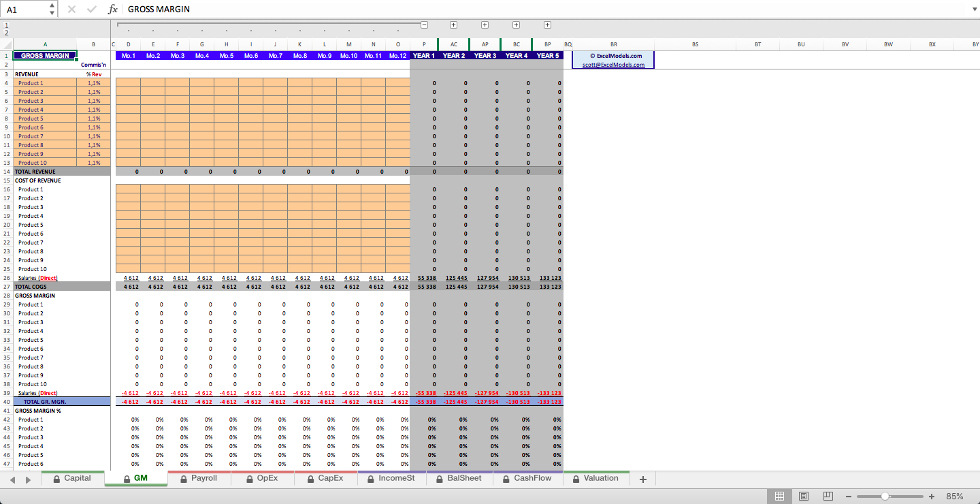Select the Commis'n header cell
This screenshot has width=980, height=504.
coord(93,65)
